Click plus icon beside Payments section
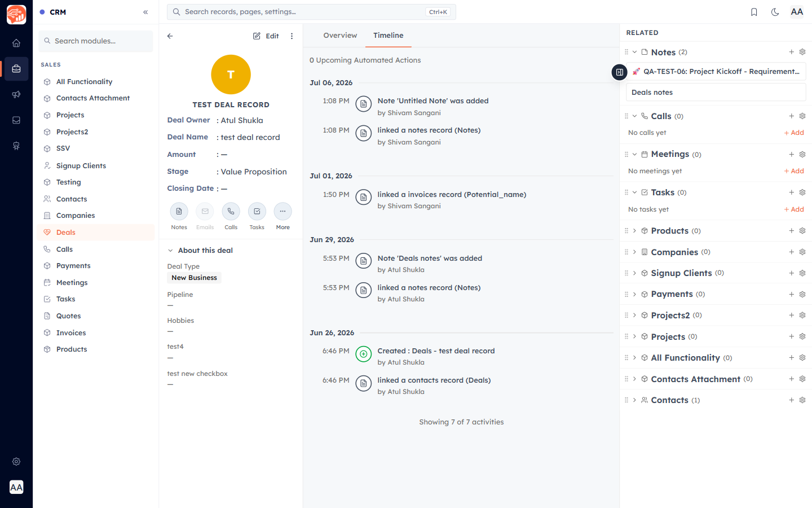 (791, 295)
